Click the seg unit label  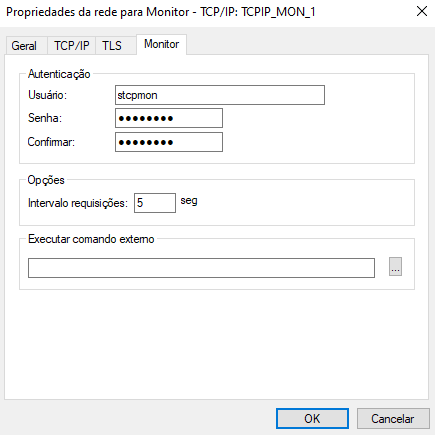(189, 201)
